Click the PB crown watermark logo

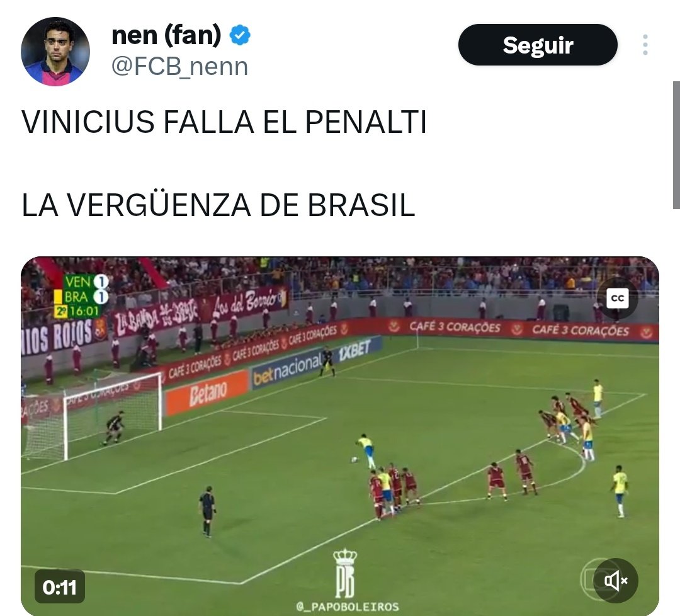(x=345, y=573)
